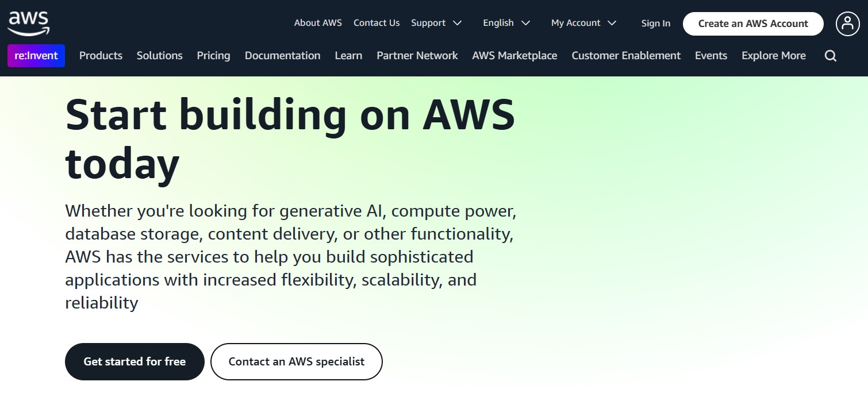Open the About AWS link
This screenshot has width=868, height=393.
(318, 23)
